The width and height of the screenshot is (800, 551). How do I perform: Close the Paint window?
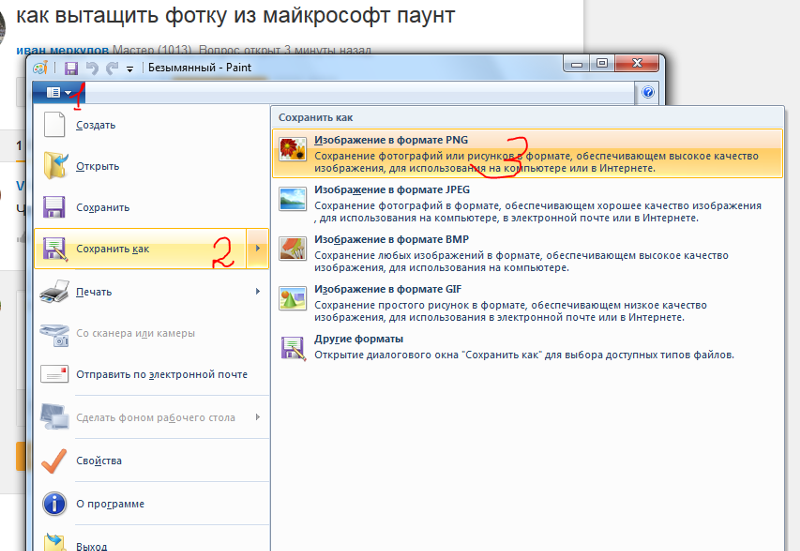637,64
